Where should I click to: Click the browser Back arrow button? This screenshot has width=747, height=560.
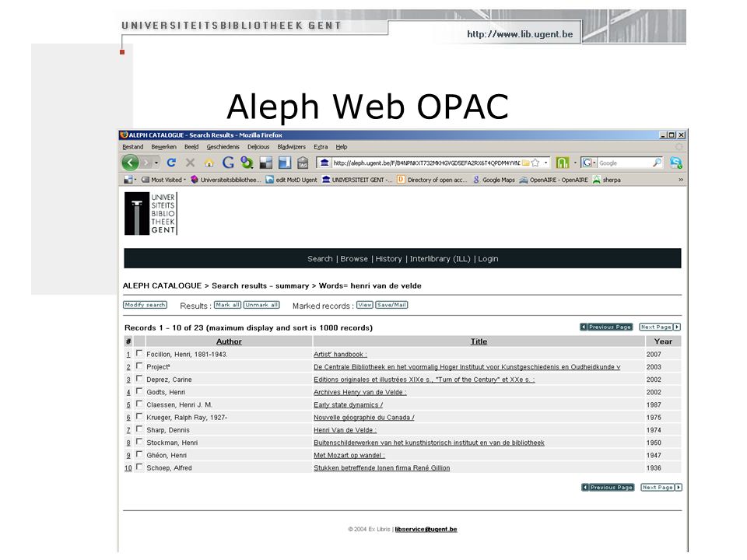click(x=130, y=163)
